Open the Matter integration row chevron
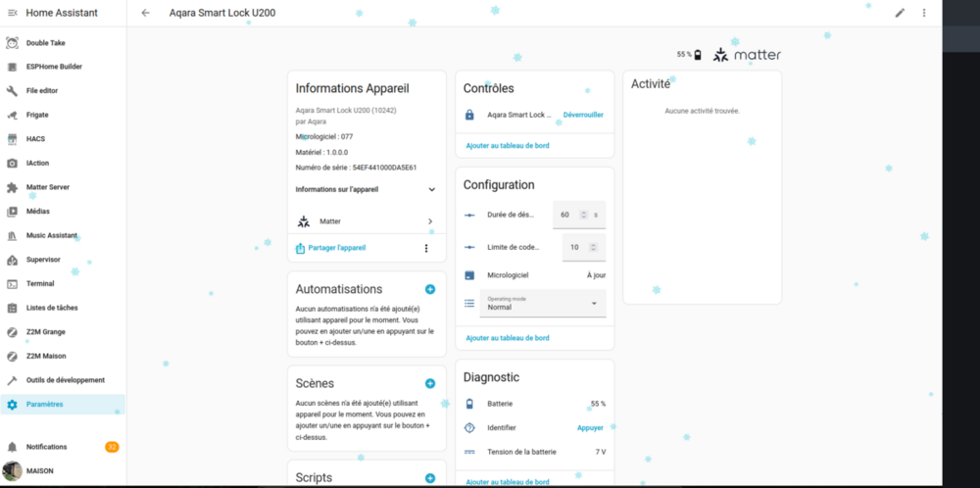Viewport: 980px width, 488px height. pyautogui.click(x=430, y=221)
